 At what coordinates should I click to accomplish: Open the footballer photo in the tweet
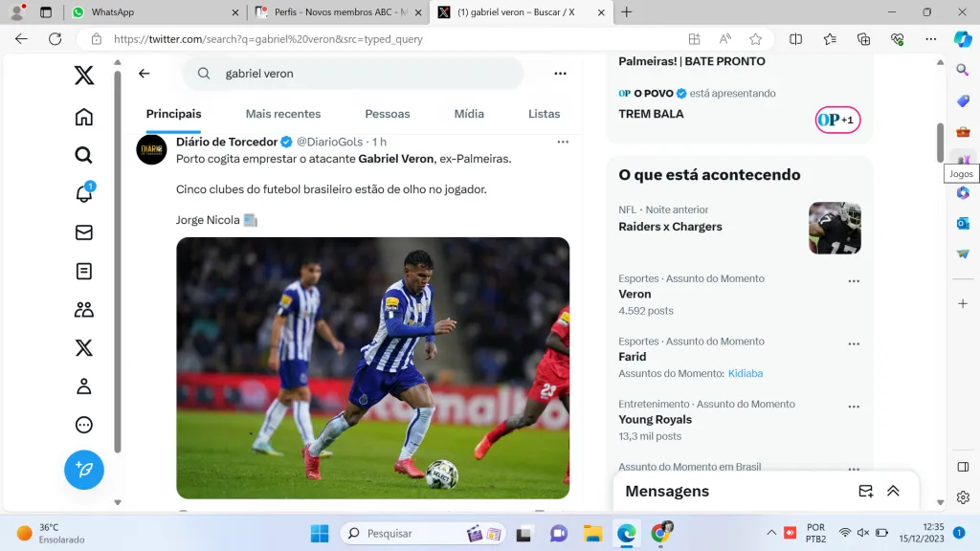coord(372,367)
